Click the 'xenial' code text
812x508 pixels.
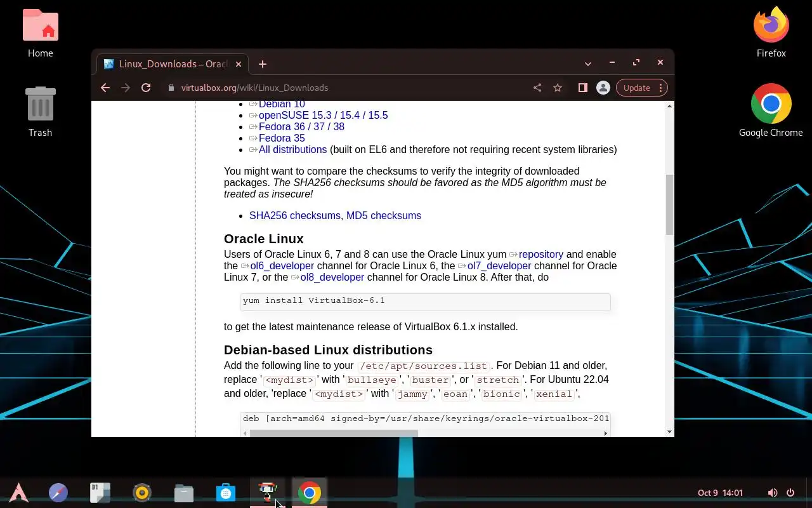point(554,394)
